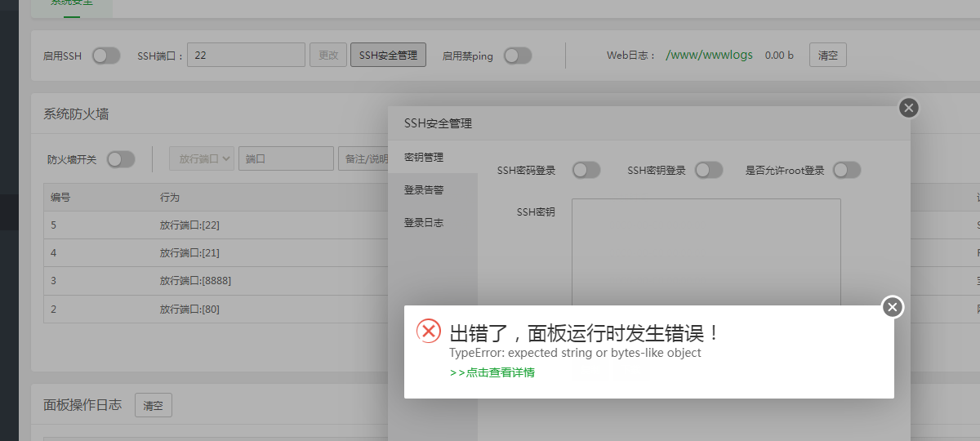This screenshot has height=441, width=980.
Task: Toggle the 启用SSH switch
Action: 106,56
